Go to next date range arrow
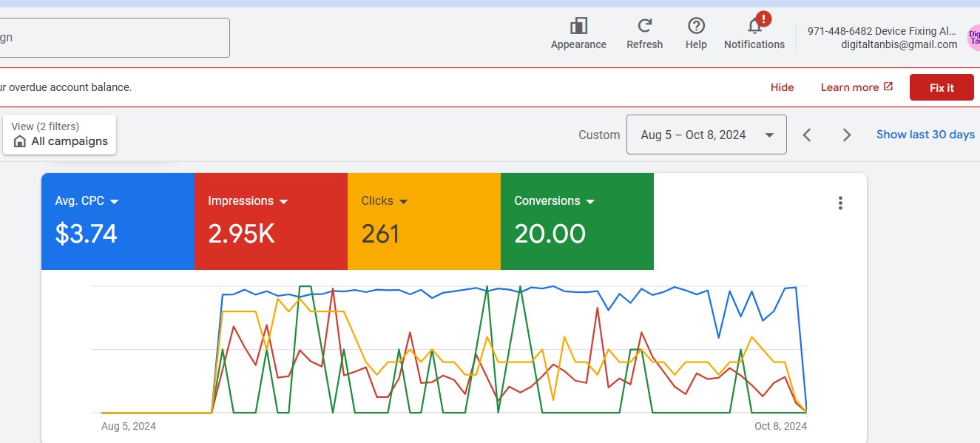Viewport: 980px width, 443px height. point(847,135)
